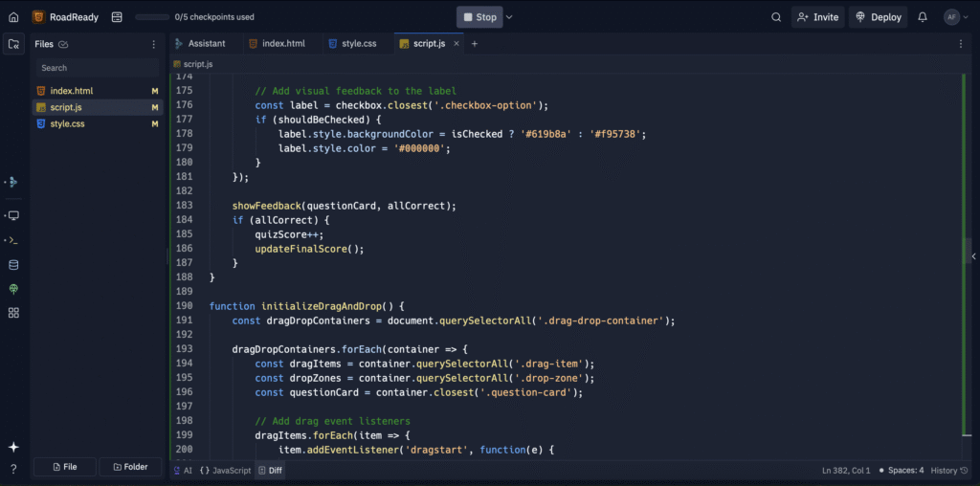Open the Assistant tool in left sidebar

(13, 183)
